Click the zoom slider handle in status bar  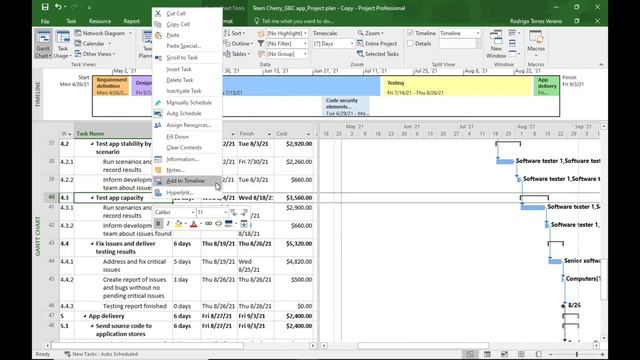[x=576, y=354]
